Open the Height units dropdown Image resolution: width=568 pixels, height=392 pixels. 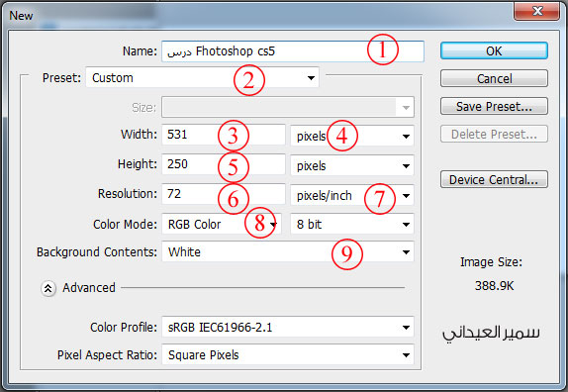click(x=351, y=165)
